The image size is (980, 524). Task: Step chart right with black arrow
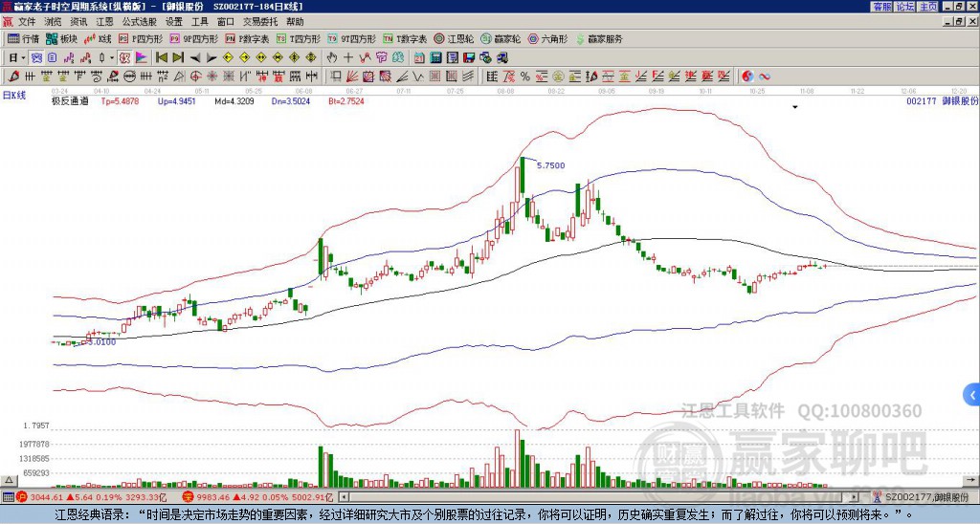click(x=212, y=58)
